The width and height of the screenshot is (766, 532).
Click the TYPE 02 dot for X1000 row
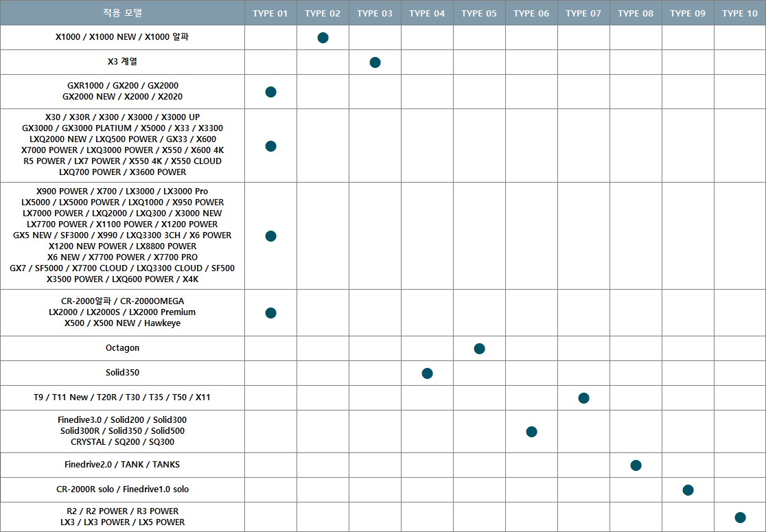click(323, 38)
